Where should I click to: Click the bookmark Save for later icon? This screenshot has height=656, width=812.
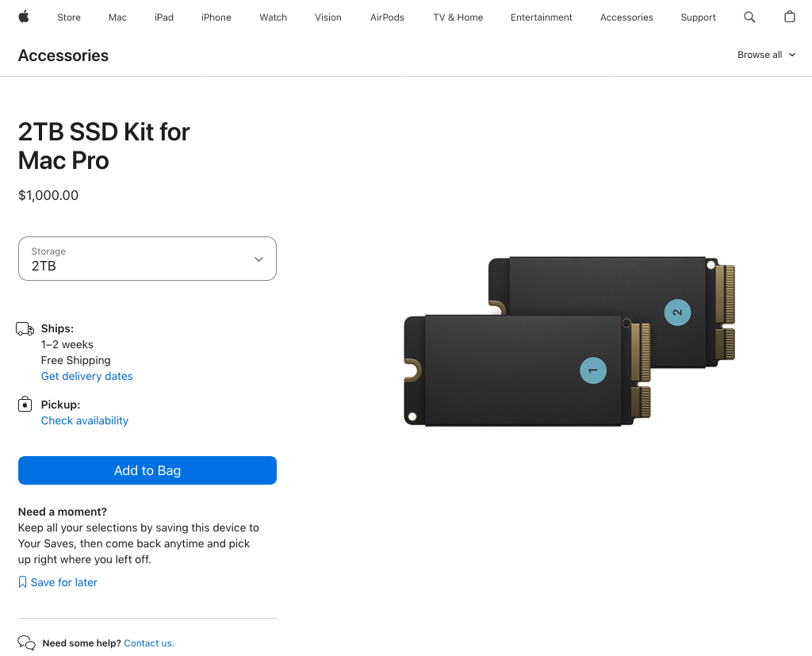coord(22,582)
